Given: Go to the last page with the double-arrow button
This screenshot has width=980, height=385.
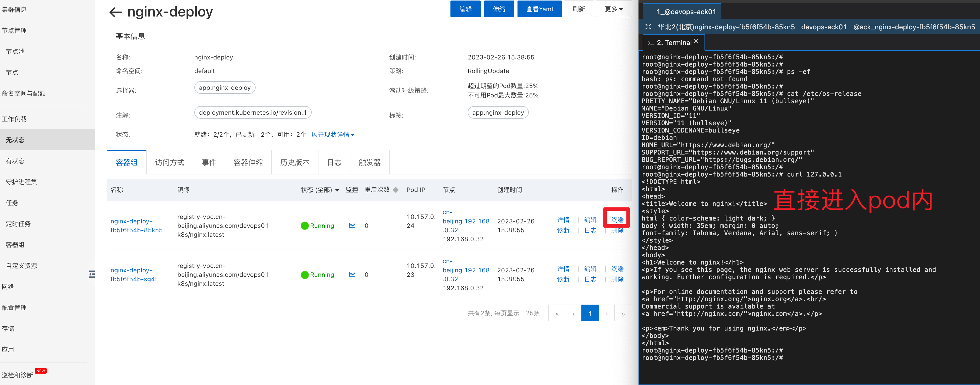Looking at the screenshot, I should (623, 313).
